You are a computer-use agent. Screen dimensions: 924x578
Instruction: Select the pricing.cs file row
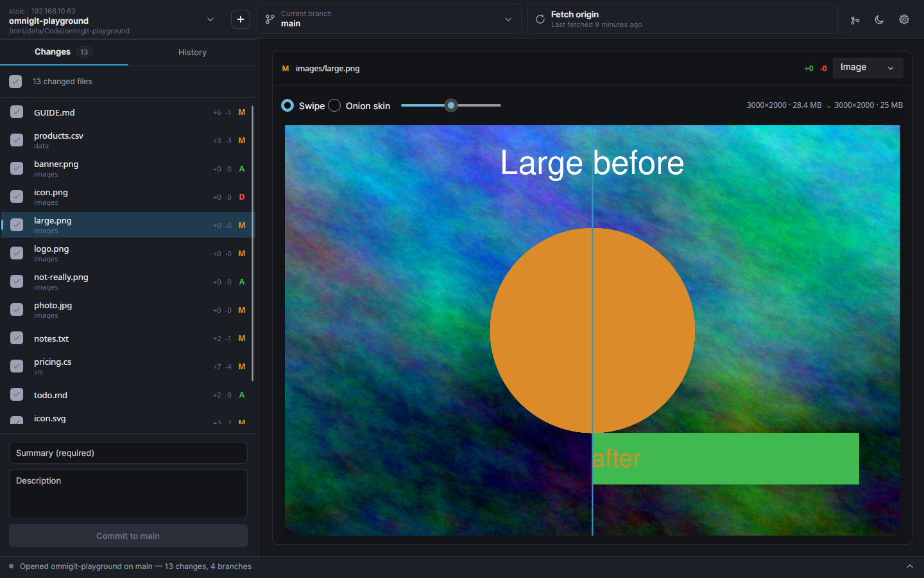pyautogui.click(x=128, y=366)
